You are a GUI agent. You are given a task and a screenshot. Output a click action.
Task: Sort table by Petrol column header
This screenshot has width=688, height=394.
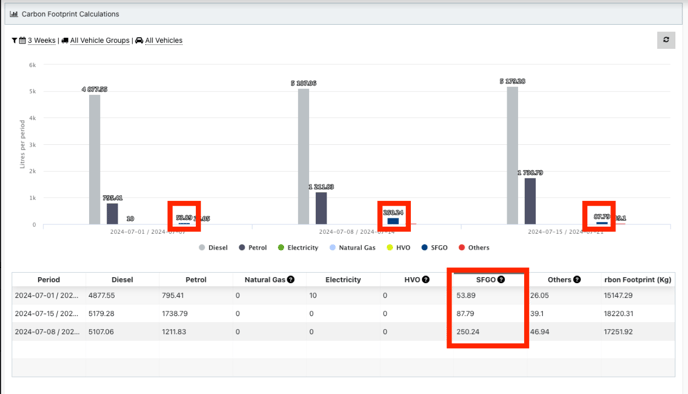[196, 279]
